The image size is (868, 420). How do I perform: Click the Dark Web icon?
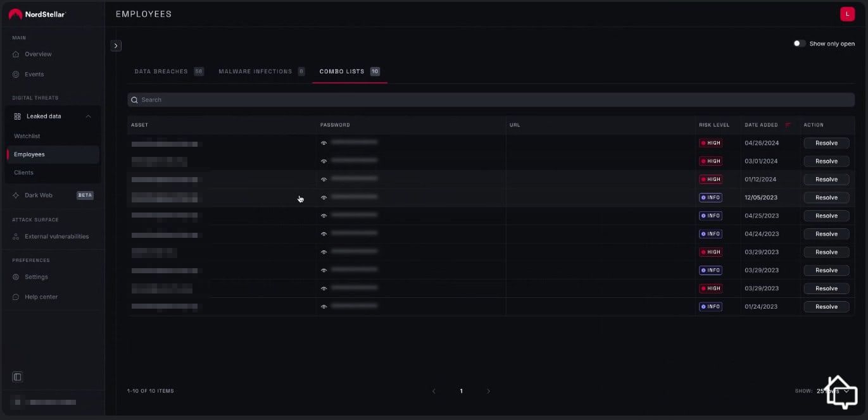(16, 195)
